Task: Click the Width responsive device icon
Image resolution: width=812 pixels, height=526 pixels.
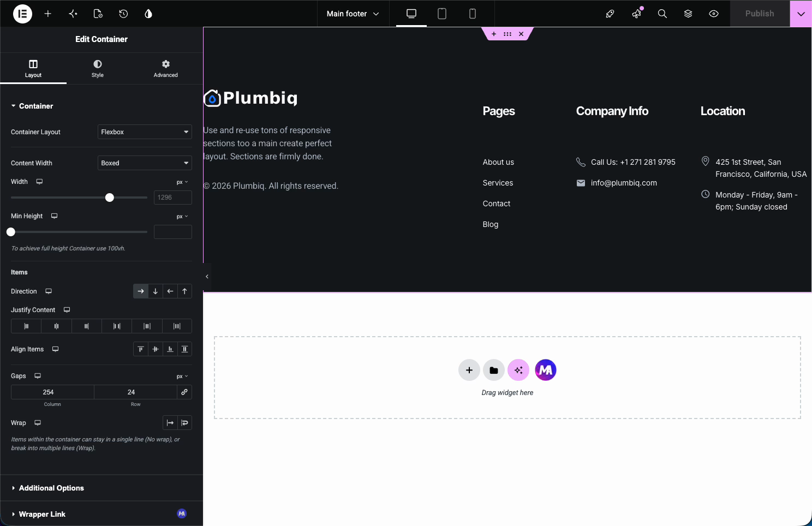Action: coord(39,182)
